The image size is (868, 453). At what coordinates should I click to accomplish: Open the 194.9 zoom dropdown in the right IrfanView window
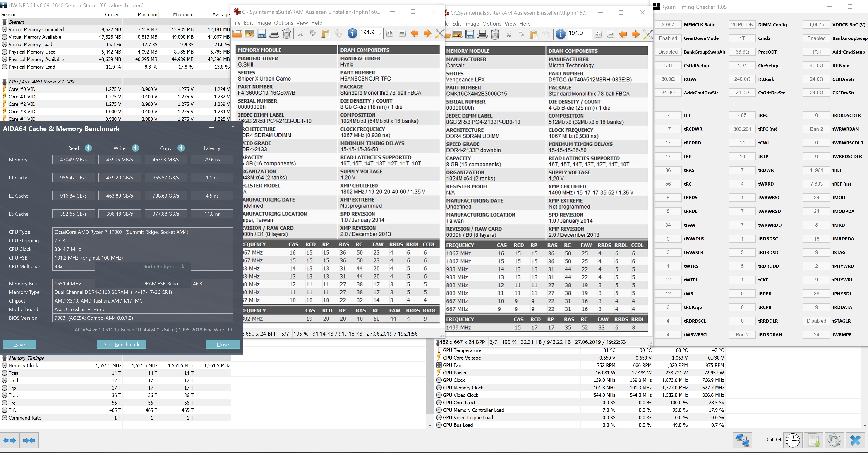[588, 34]
